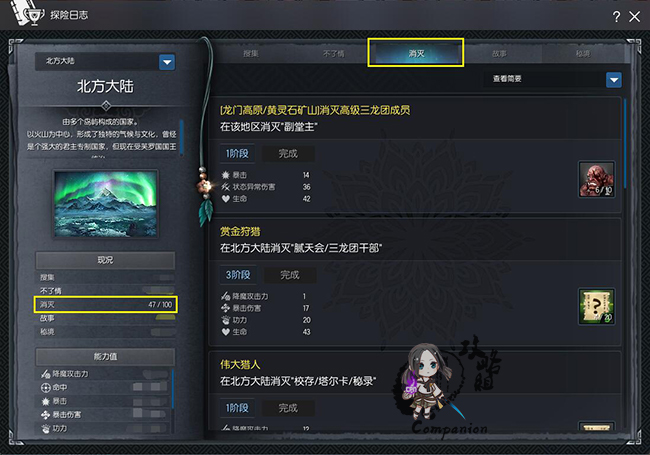Open the 查看简要 view dropdown arrow
Image resolution: width=650 pixels, height=455 pixels.
click(614, 80)
